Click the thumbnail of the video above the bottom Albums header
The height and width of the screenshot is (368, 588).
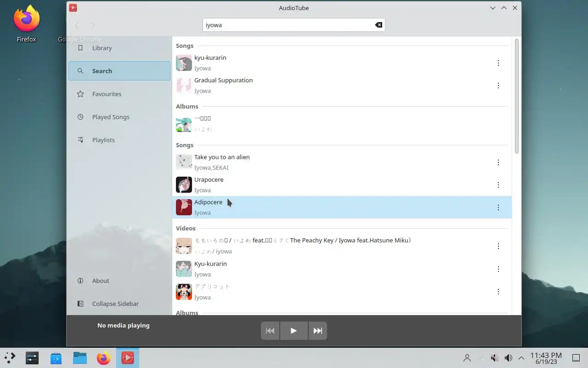tap(184, 292)
